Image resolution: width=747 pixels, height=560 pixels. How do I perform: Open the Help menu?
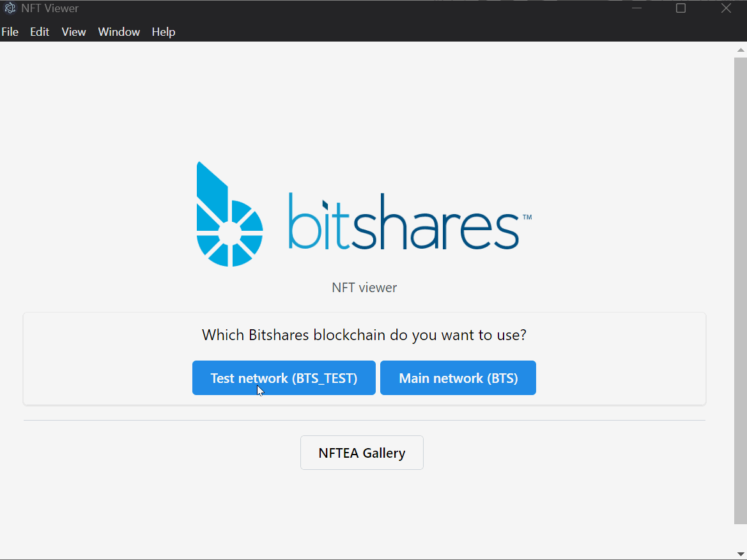[x=164, y=32]
